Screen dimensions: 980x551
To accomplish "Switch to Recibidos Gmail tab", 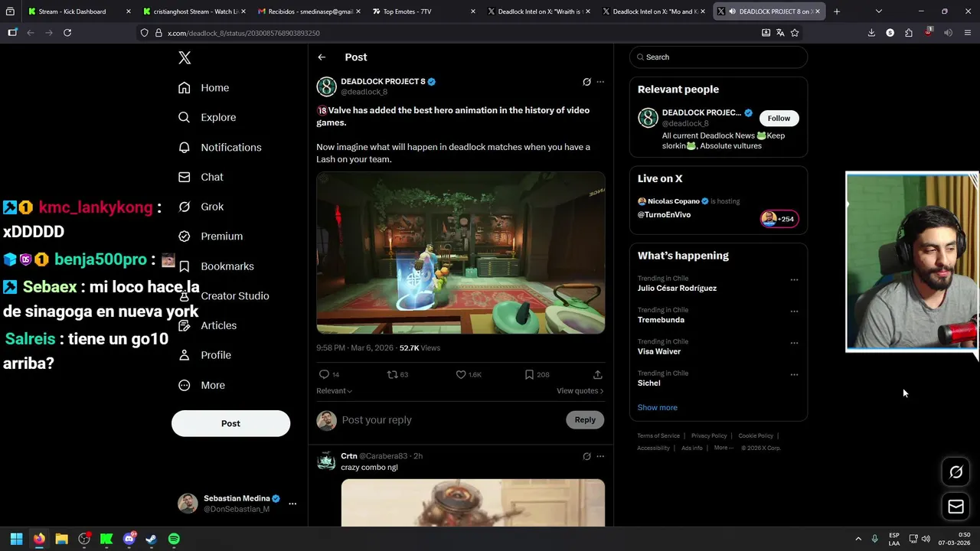I will pyautogui.click(x=309, y=11).
